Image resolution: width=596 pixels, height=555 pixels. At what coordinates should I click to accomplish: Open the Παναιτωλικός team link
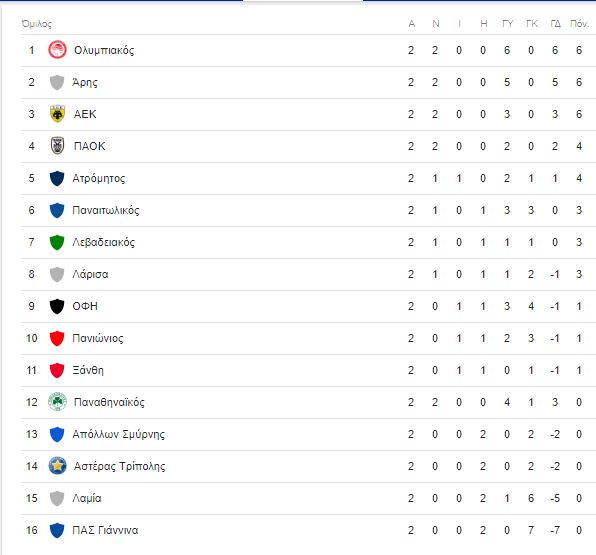pyautogui.click(x=106, y=210)
